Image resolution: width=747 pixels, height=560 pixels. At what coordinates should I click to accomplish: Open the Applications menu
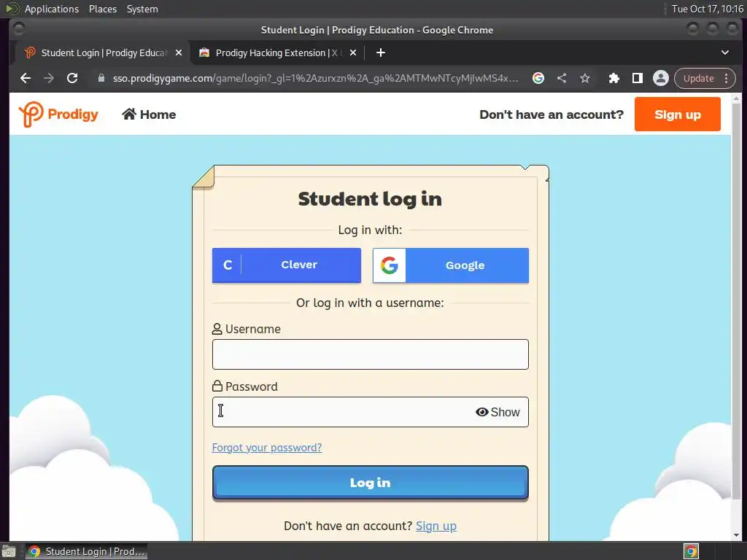[52, 9]
